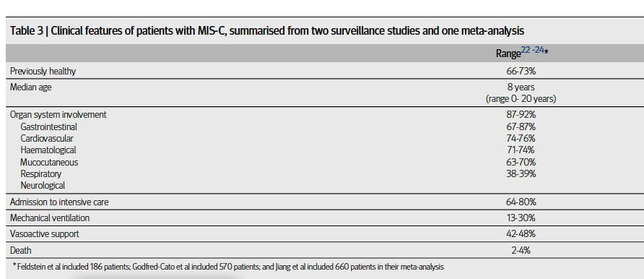
Task: Select the Haematological entry
Action: (48, 150)
